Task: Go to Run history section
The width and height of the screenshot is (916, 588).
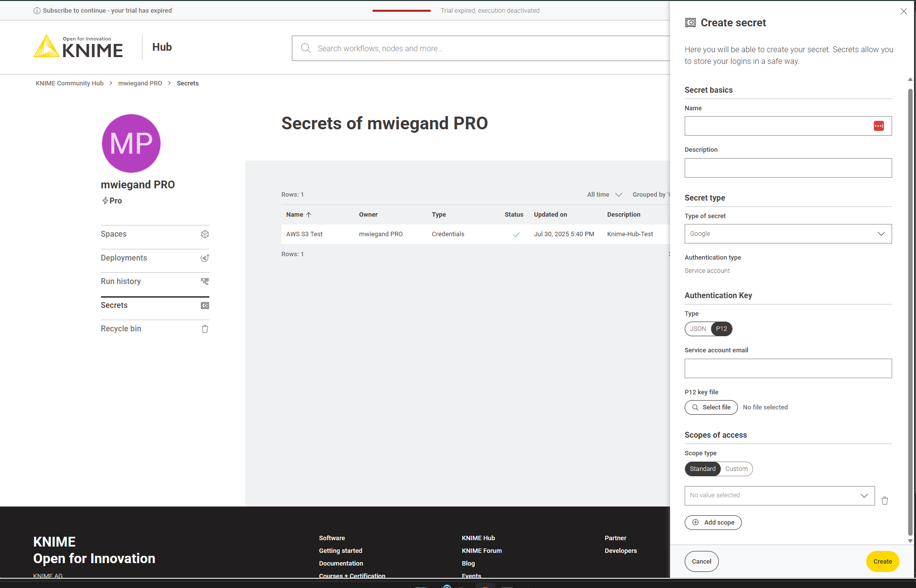Action: (121, 282)
